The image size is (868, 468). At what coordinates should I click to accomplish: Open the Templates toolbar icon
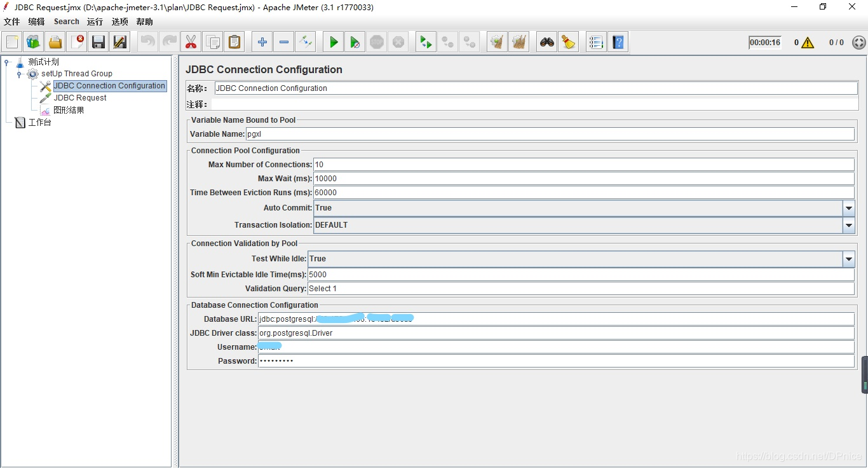pos(34,43)
